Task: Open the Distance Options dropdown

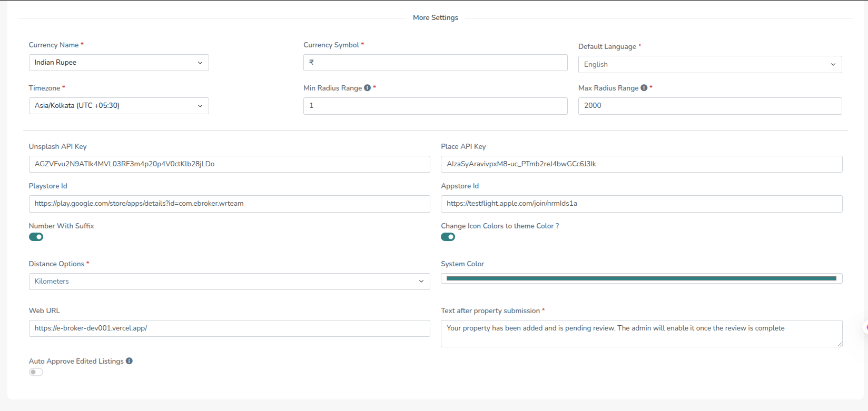Action: pos(229,282)
